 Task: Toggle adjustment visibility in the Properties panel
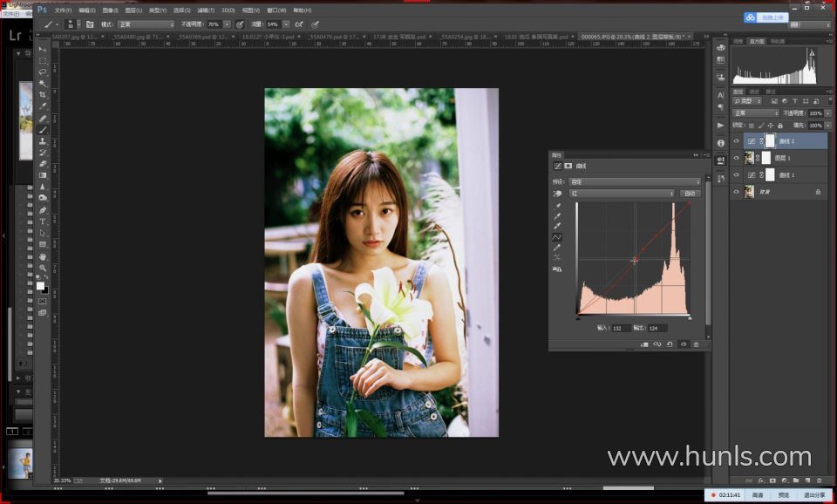point(684,344)
